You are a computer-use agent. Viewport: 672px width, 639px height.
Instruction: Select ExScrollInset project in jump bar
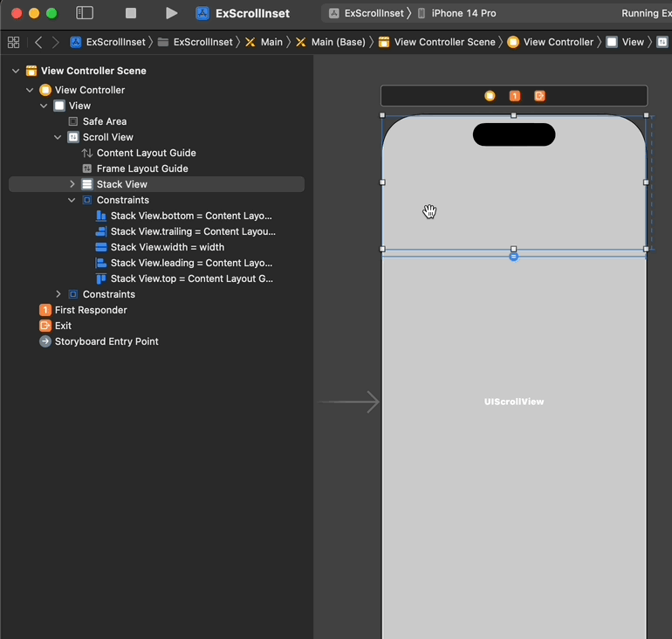(x=108, y=42)
